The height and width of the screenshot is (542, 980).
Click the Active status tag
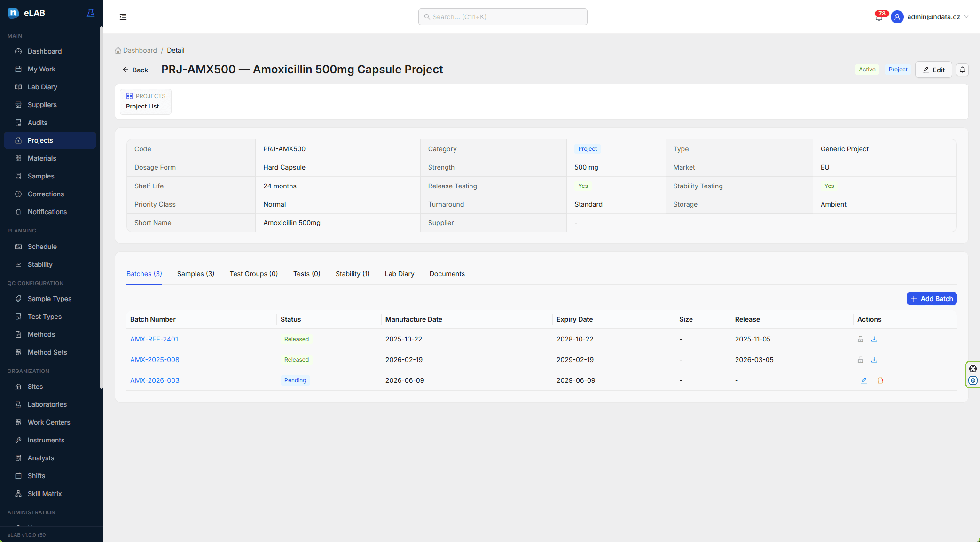click(x=867, y=70)
